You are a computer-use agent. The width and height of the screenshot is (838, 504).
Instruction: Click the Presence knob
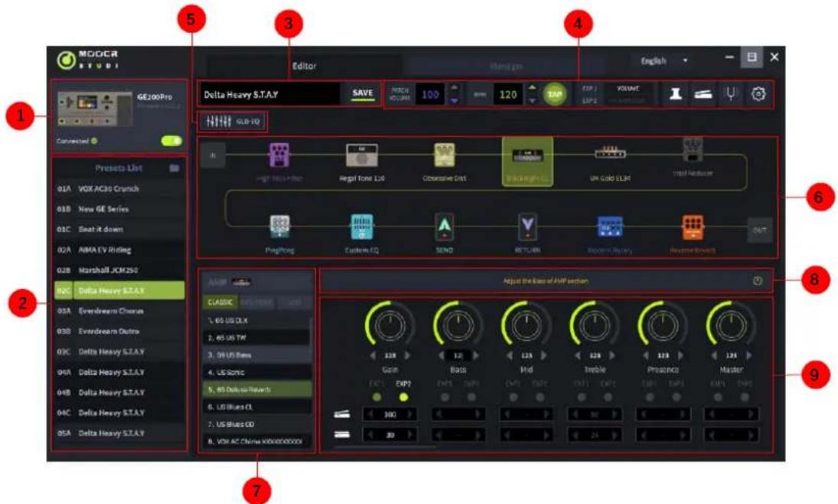[663, 324]
